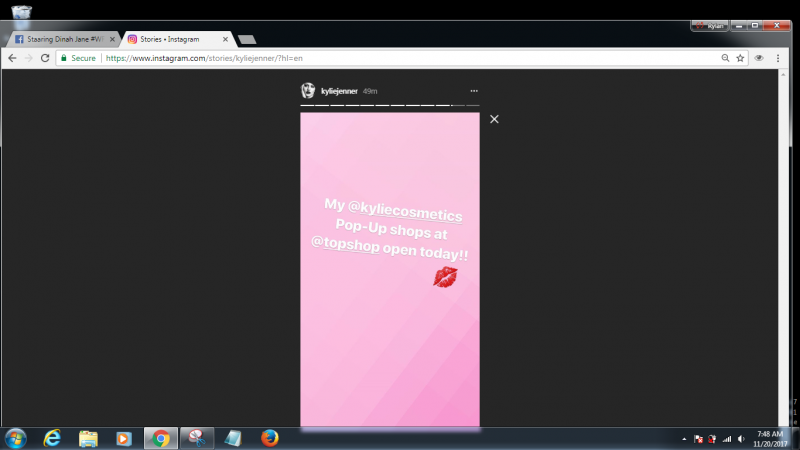Open Windows Media Player from taskbar
This screenshot has height=450, width=800.
(x=123, y=438)
